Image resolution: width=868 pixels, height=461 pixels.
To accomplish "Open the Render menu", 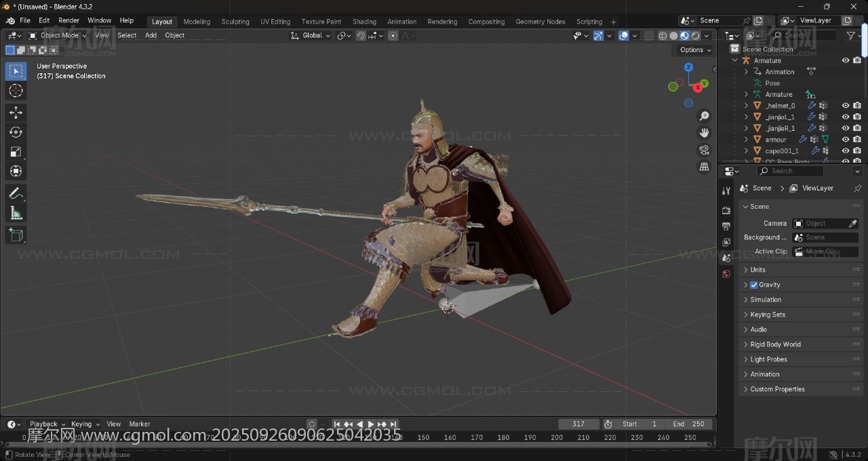I will click(x=68, y=20).
